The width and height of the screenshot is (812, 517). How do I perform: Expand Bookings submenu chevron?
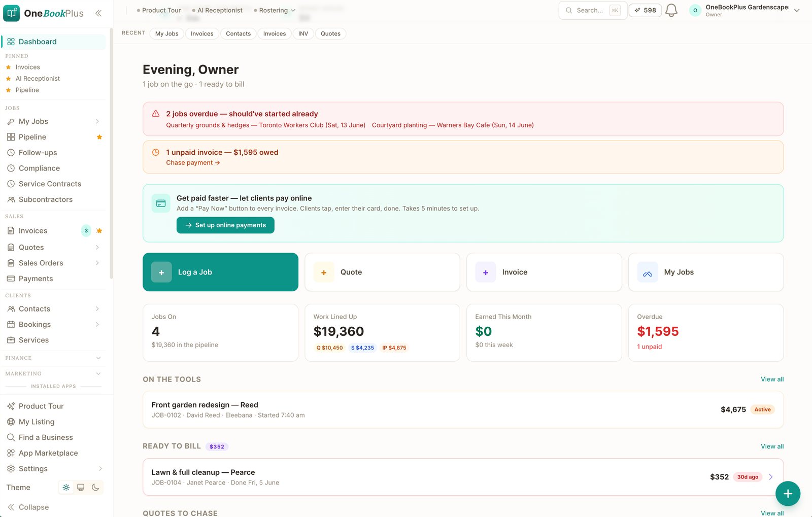[97, 325]
